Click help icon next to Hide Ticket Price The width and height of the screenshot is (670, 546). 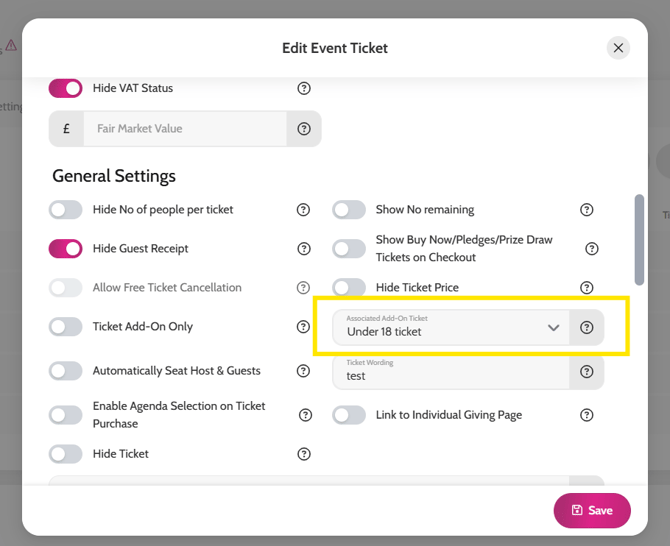tap(587, 288)
